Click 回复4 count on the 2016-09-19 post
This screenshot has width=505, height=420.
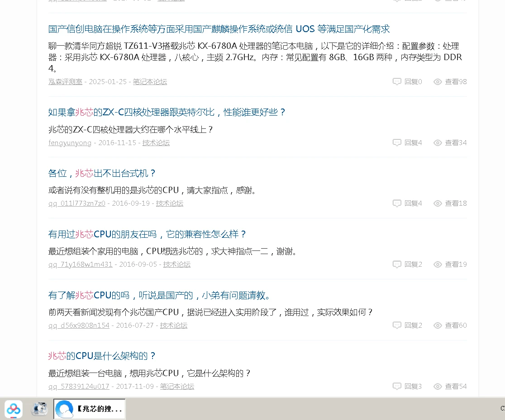coord(413,203)
